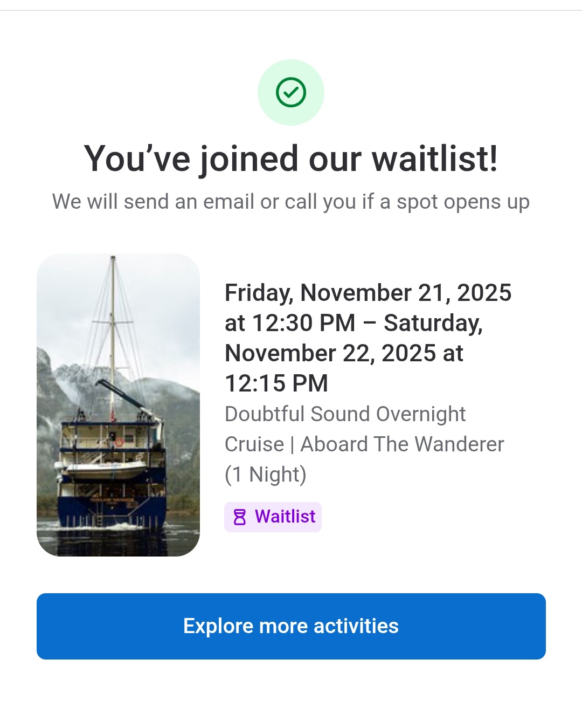
Task: Click the Doubtful Sound Overnight title text
Action: click(x=345, y=414)
